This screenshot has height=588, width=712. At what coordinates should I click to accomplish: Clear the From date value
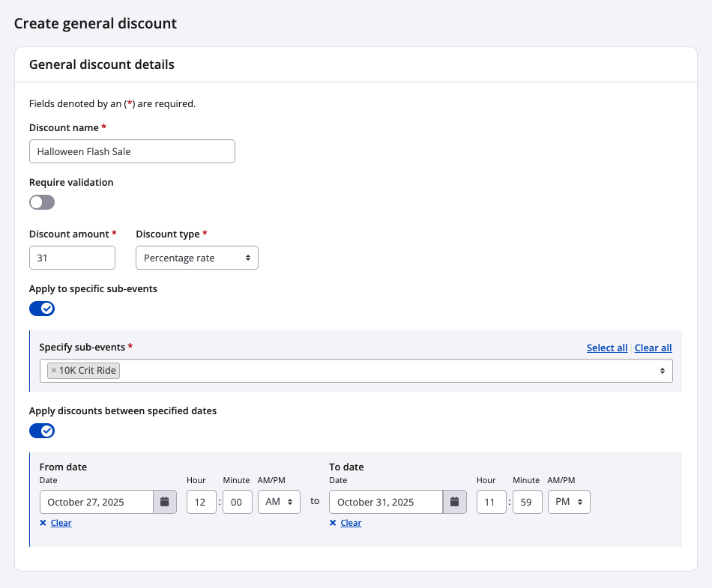tap(61, 523)
